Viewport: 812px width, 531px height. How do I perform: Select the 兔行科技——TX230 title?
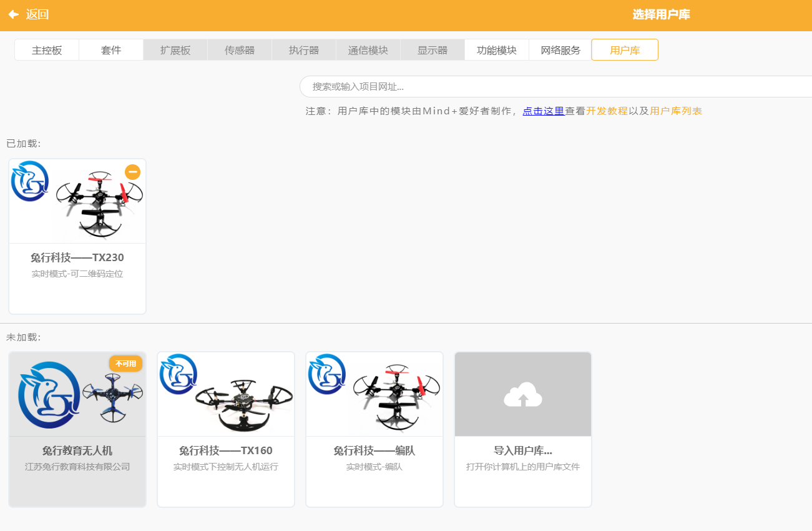(77, 257)
